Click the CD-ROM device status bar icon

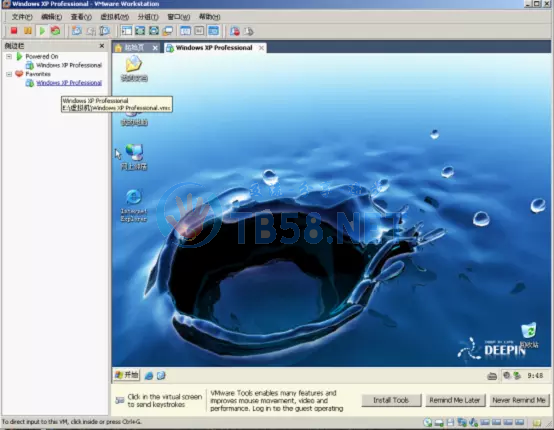tap(428, 422)
